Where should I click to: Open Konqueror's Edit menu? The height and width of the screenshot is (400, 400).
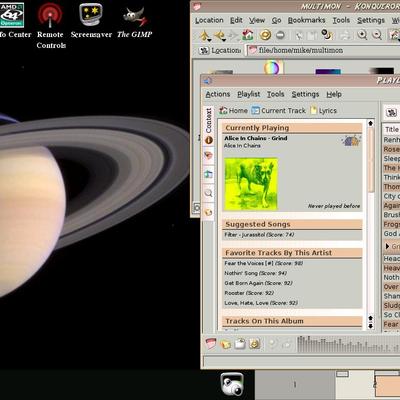(236, 20)
